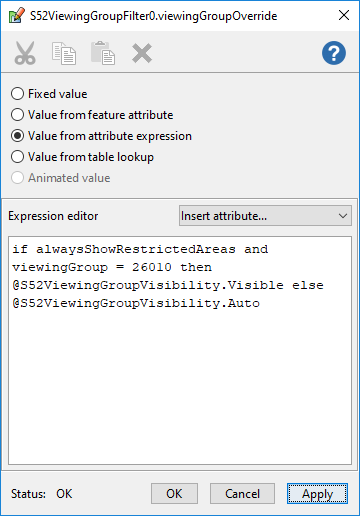Select Value from attribute expression radio
This screenshot has height=516, width=360.
click(101, 136)
